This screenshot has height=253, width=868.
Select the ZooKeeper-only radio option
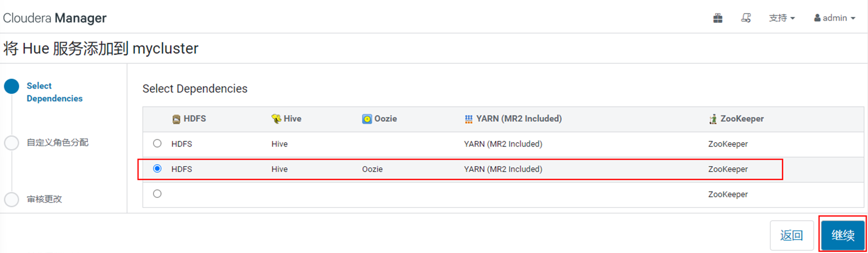click(157, 194)
